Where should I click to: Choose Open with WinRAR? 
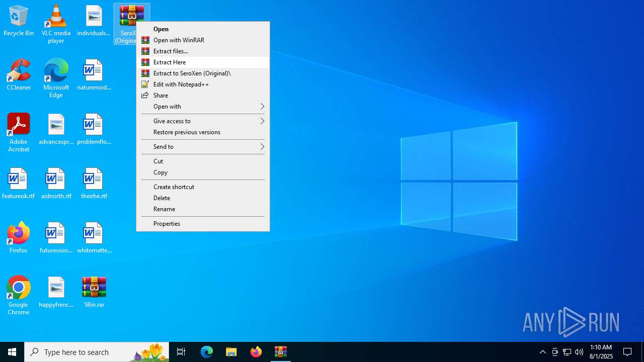click(x=203, y=40)
